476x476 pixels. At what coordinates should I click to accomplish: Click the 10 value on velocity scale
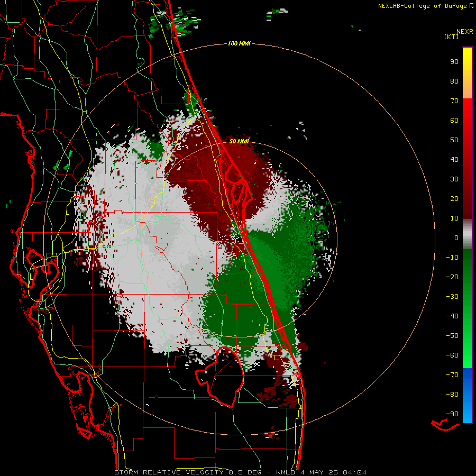454,218
